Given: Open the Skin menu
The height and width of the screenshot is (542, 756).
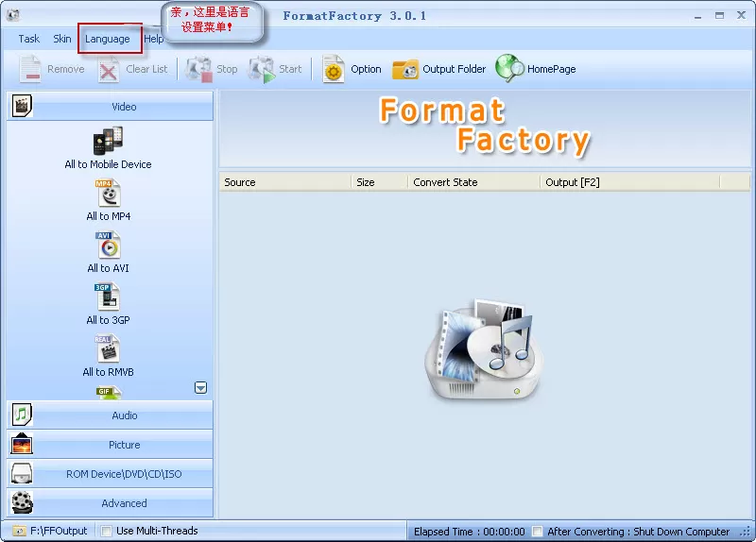Looking at the screenshot, I should coord(62,39).
